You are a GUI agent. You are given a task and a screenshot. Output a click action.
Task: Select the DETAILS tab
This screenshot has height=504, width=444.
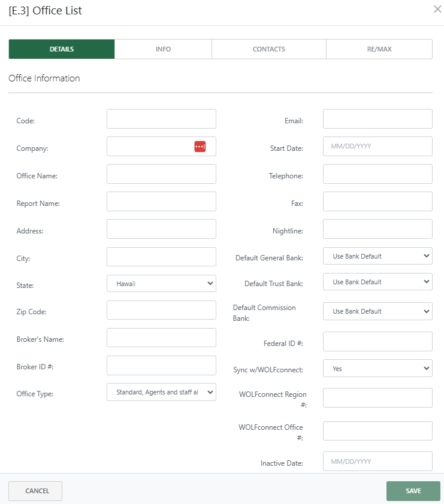pyautogui.click(x=61, y=48)
